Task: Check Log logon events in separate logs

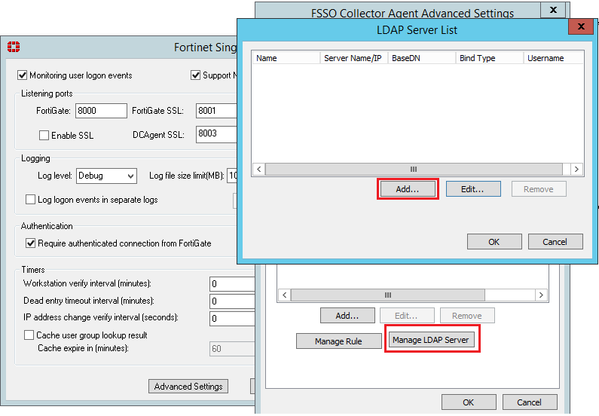Action: pos(30,199)
